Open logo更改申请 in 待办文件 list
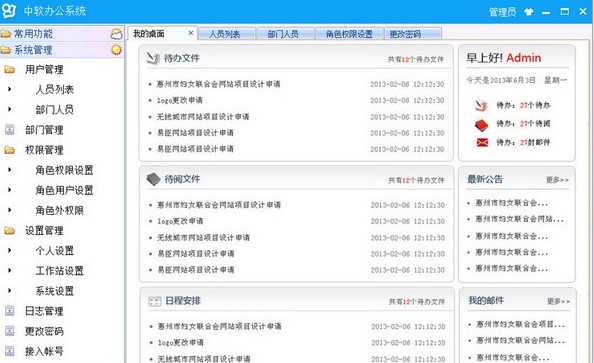594x363 pixels. tap(180, 100)
